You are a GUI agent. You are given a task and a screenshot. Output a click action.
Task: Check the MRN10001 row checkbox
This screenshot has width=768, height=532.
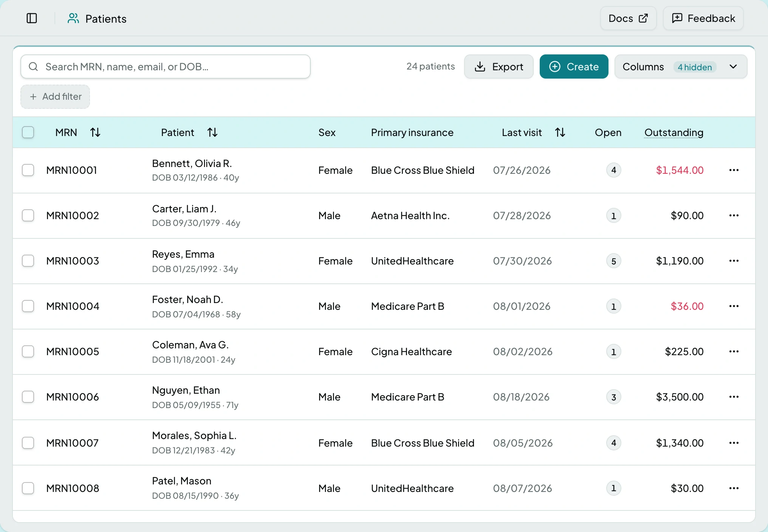coord(28,170)
